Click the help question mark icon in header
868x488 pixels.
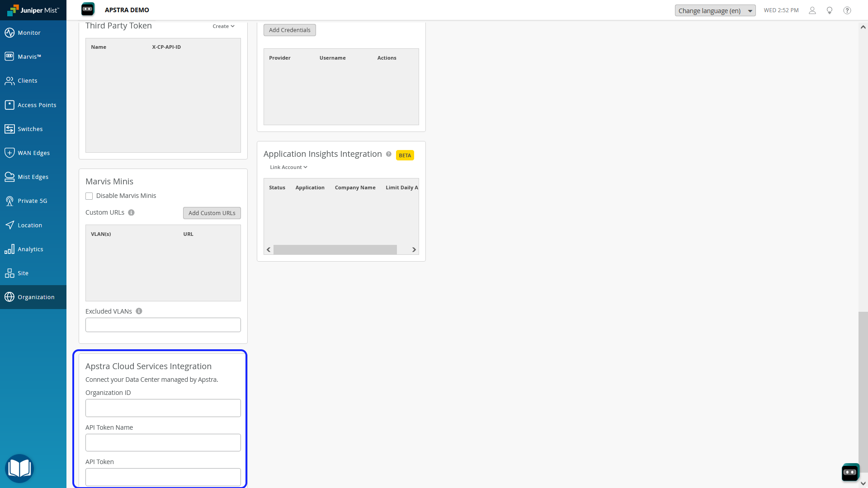[847, 10]
